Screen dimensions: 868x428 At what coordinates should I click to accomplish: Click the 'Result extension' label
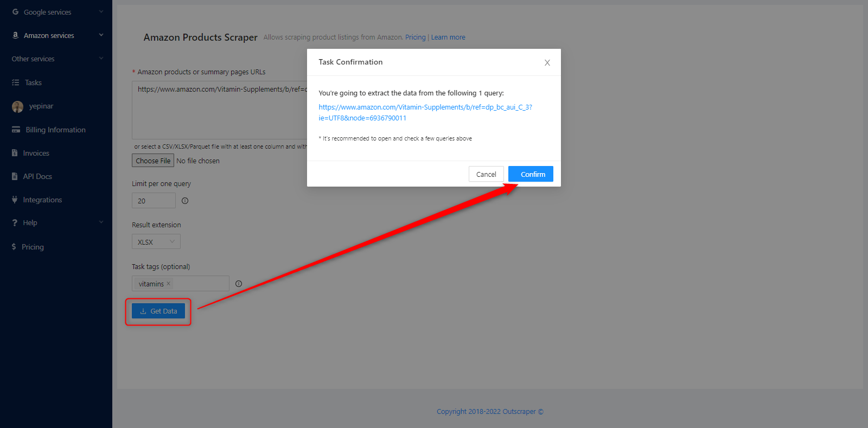(156, 225)
